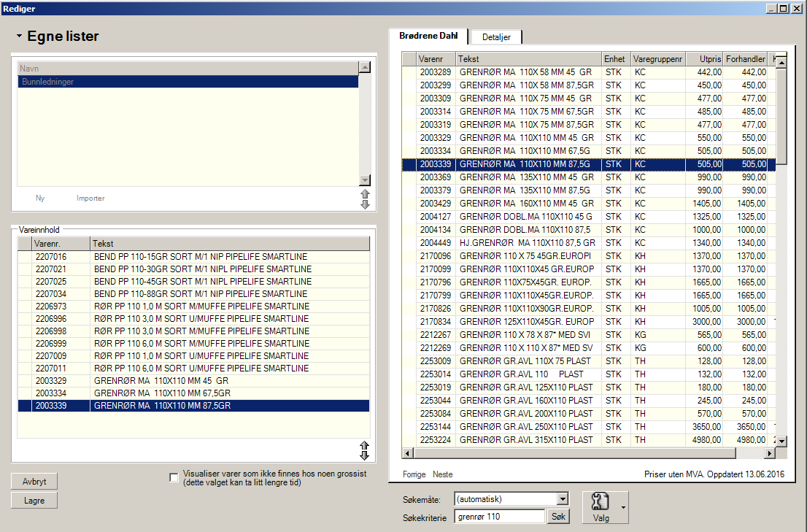Select 2003369 GRENRØR MA 135X110 MM 45 row

tap(589, 177)
